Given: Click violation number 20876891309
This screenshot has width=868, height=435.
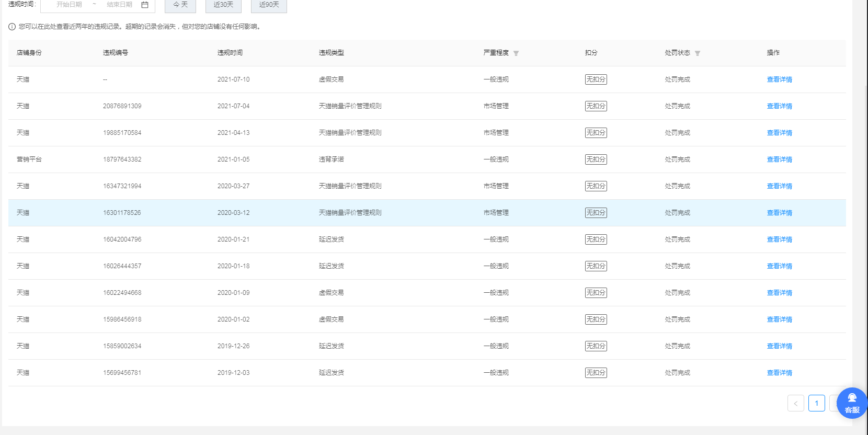Looking at the screenshot, I should coord(122,106).
